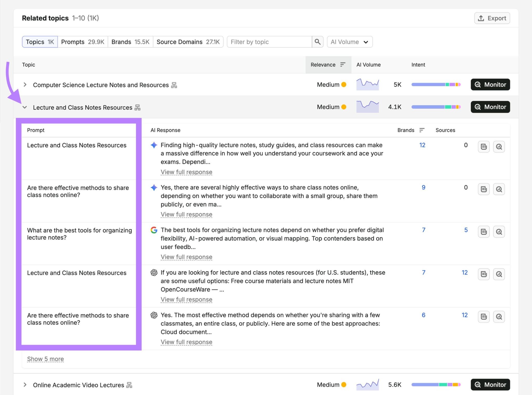Screen dimensions: 532x395
Task: Click the trend chart for 4.1K volume
Action: pyautogui.click(x=368, y=107)
